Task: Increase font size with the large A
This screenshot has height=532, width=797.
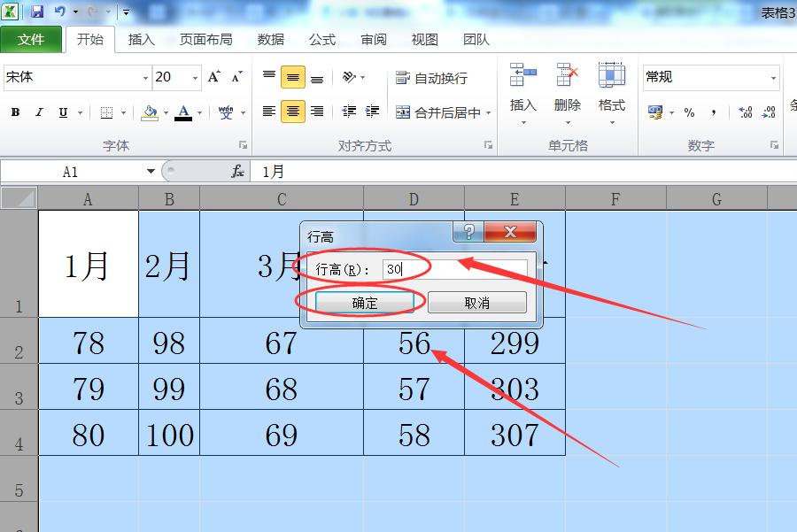Action: [x=214, y=77]
